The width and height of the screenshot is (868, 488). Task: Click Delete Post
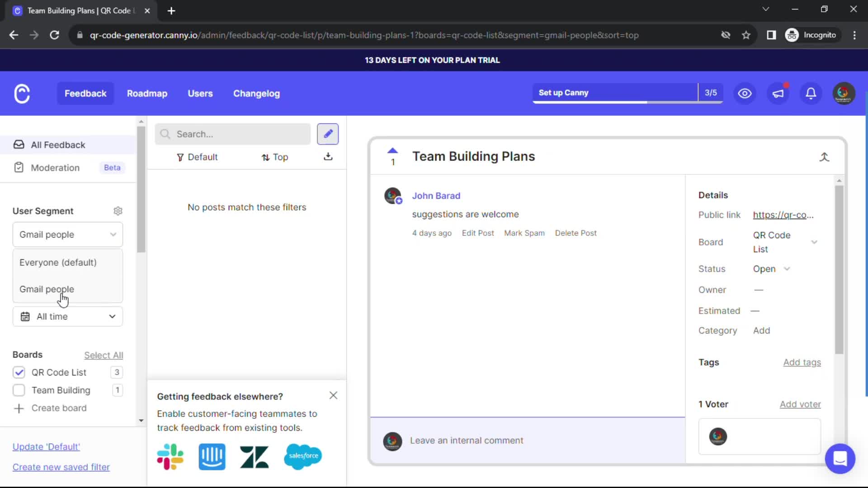[576, 233]
